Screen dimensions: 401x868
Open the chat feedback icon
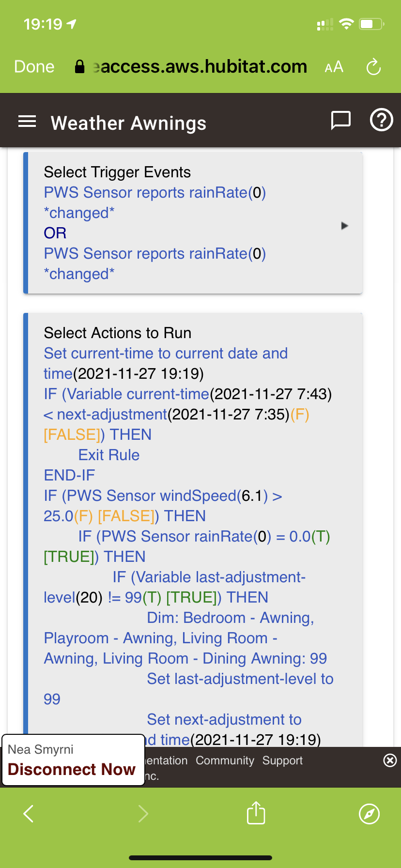pyautogui.click(x=340, y=121)
